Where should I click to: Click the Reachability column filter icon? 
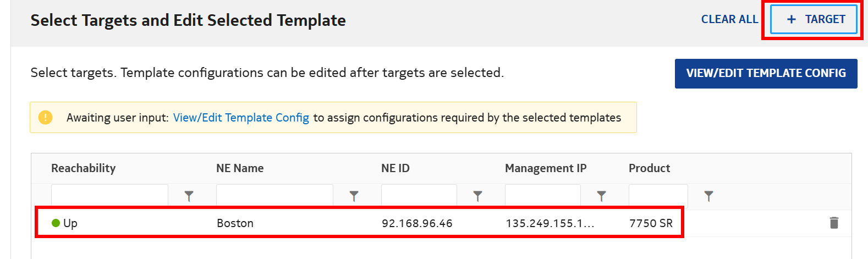(x=189, y=196)
